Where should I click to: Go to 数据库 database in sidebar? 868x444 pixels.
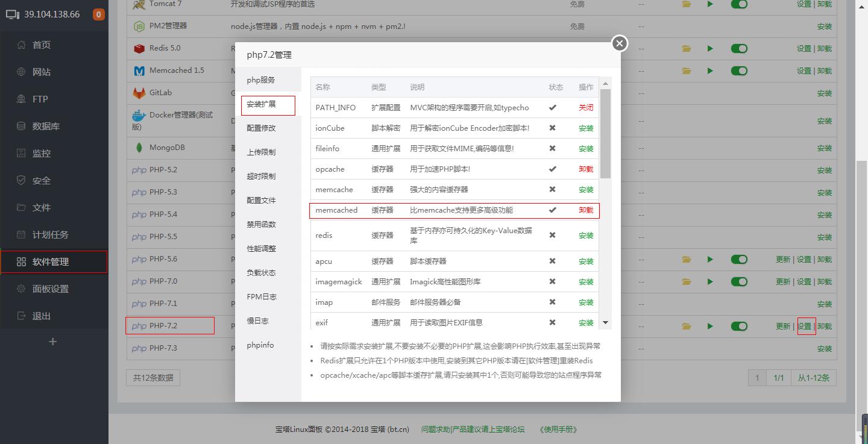pos(46,127)
